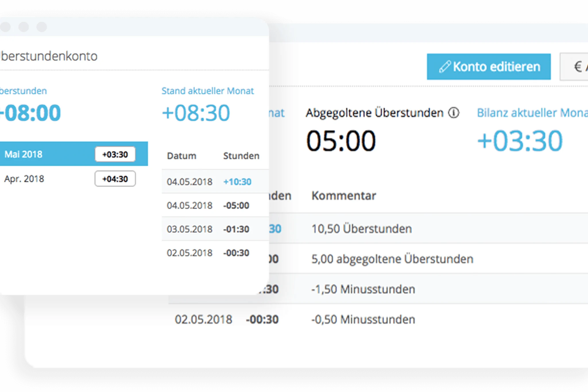
Task: Click the 05:00 Abgegoltene Überstunden value
Action: 341,141
